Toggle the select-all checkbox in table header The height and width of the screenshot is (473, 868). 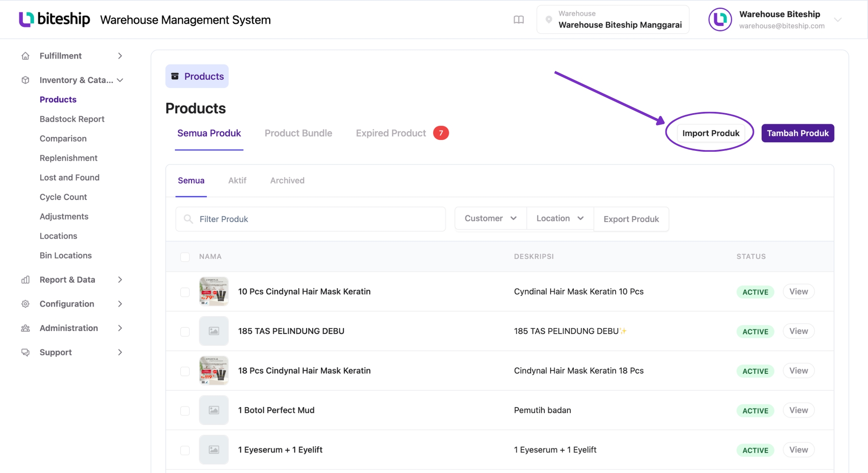pyautogui.click(x=185, y=257)
